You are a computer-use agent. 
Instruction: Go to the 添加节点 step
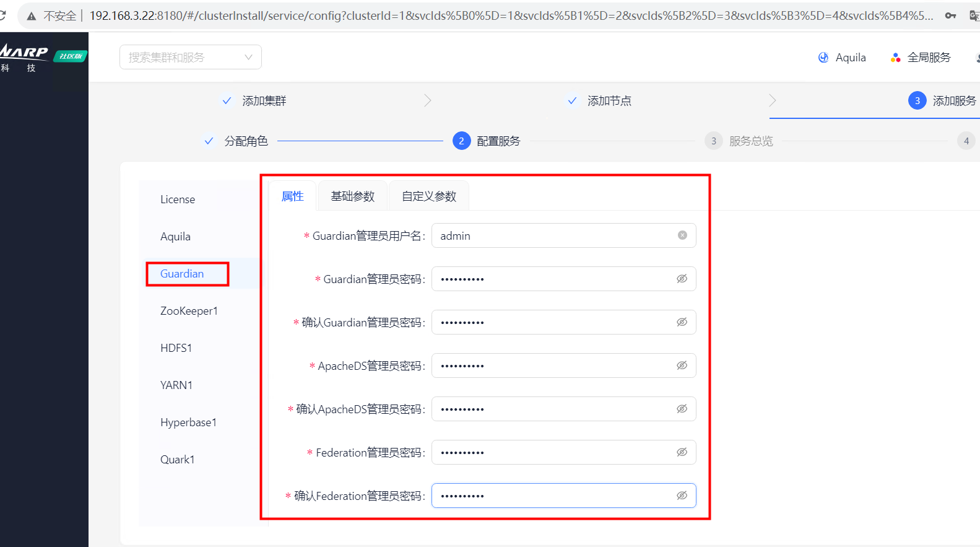click(x=599, y=101)
